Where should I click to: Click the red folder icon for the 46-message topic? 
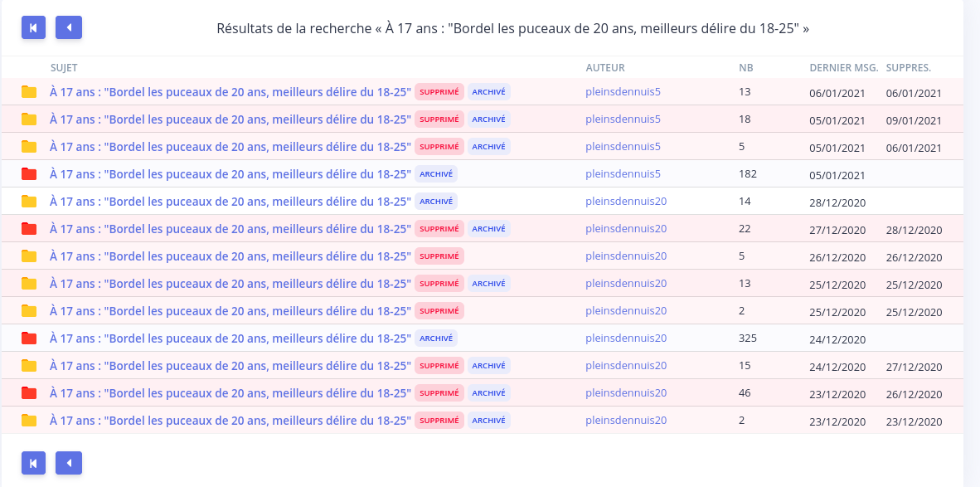coord(29,393)
